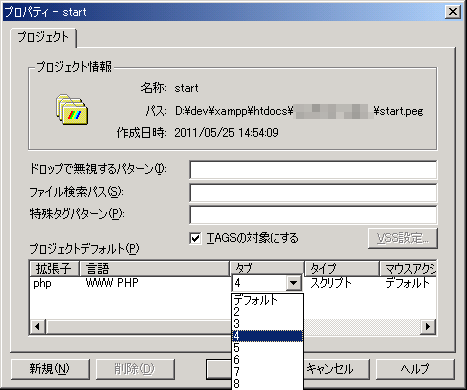Close the プロパティ dialog with X

click(x=453, y=12)
